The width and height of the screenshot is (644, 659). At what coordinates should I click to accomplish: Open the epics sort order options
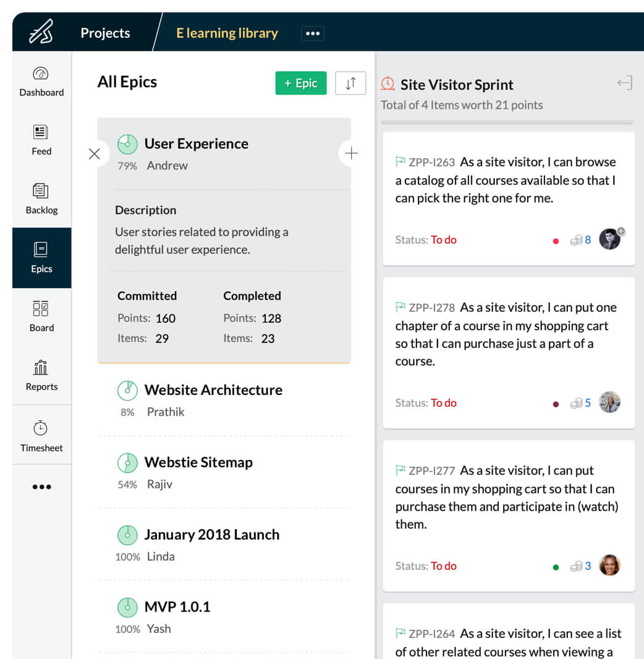pyautogui.click(x=350, y=83)
